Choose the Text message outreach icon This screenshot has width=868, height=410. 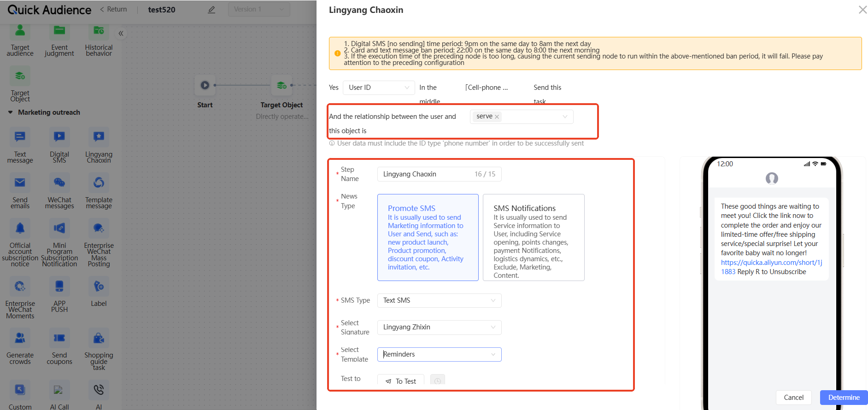pos(20,137)
